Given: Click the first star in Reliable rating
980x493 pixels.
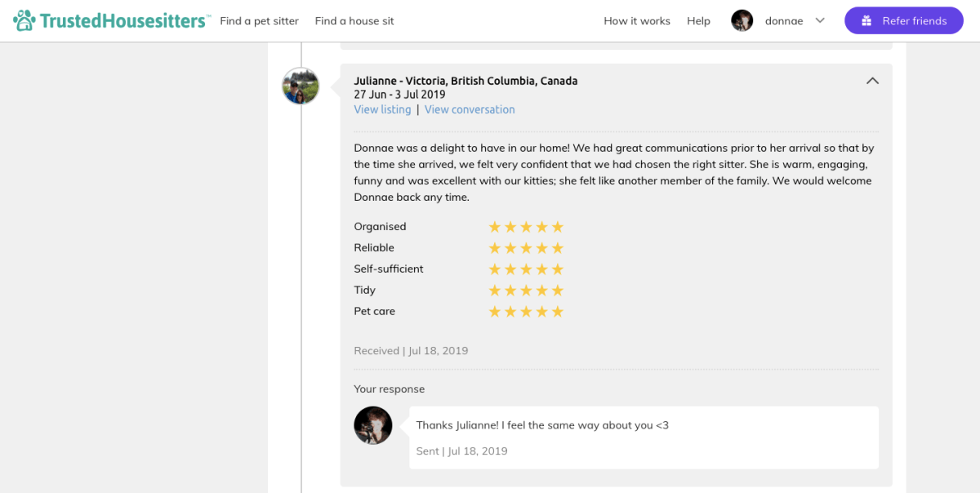Looking at the screenshot, I should [495, 248].
